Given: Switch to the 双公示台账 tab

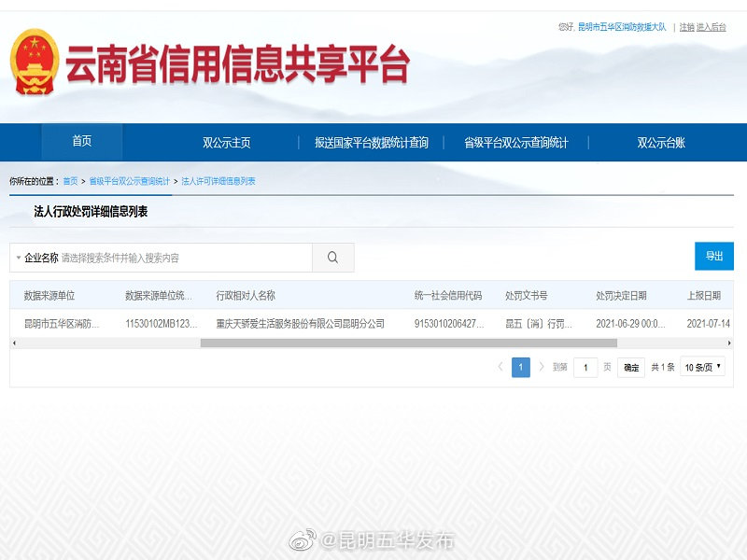Looking at the screenshot, I should click(663, 141).
